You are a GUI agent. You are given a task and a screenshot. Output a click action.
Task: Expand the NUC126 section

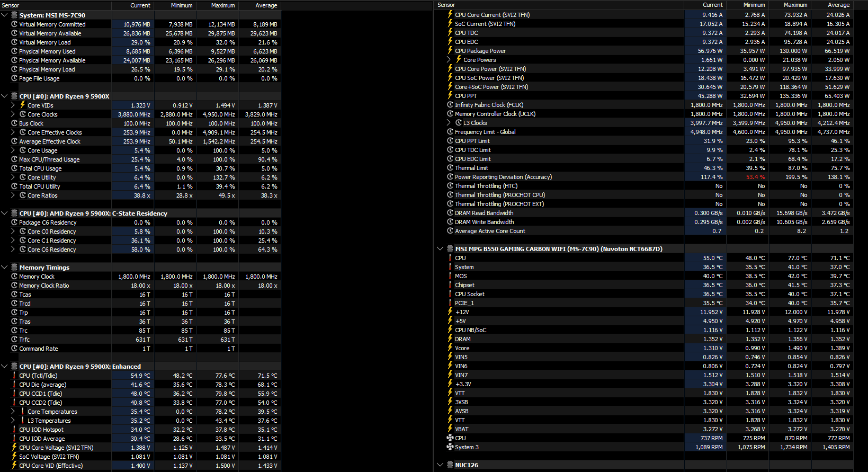[x=440, y=465]
